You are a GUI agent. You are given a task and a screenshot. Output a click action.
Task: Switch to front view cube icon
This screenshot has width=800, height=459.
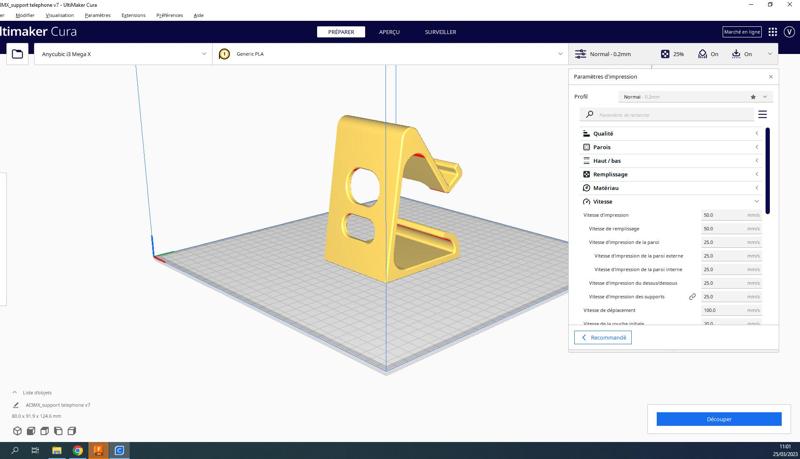[x=31, y=431]
